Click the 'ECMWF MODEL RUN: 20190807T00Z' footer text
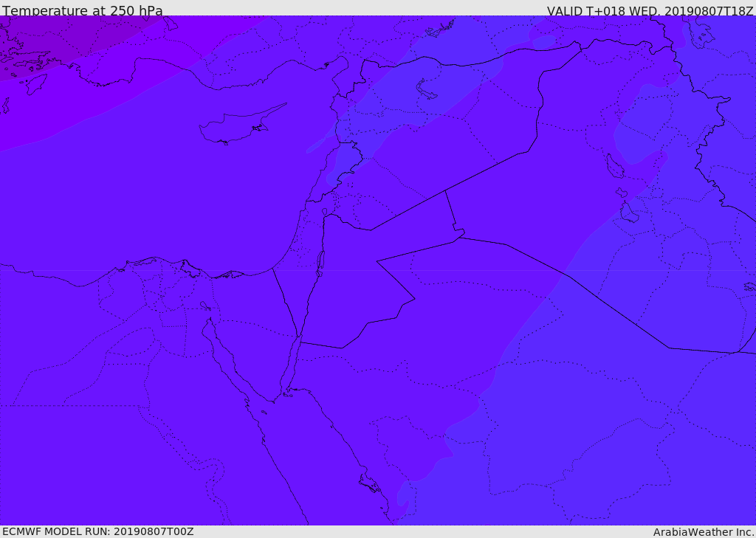The image size is (756, 538). (98, 532)
